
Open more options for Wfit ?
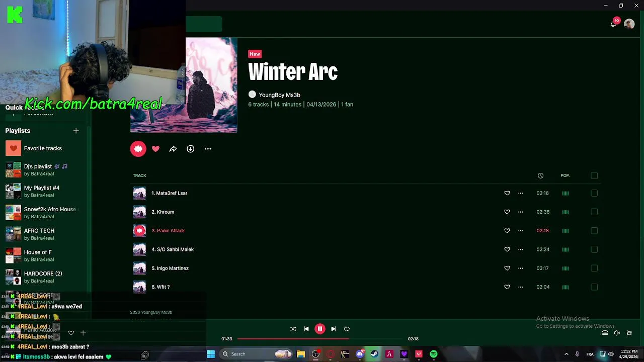point(521,287)
